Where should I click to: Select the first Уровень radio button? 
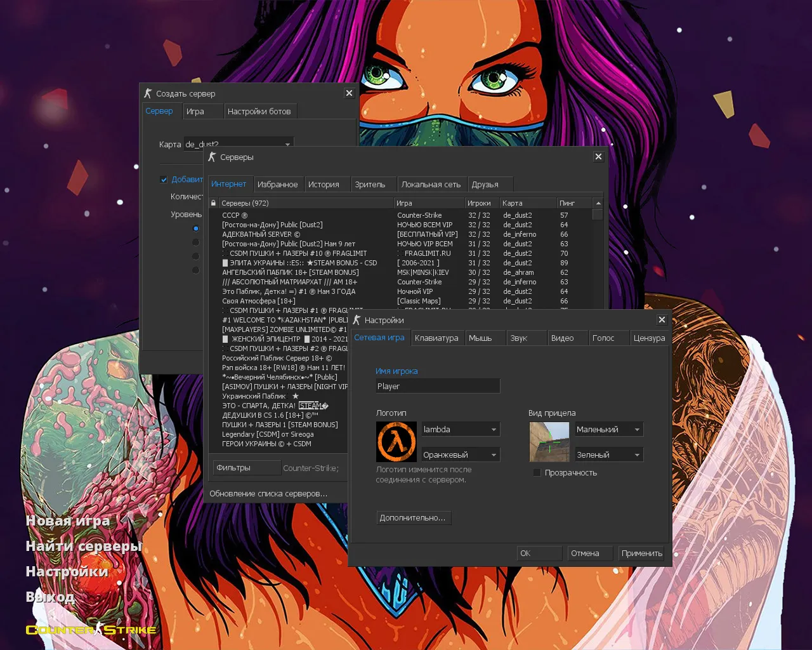[x=195, y=229]
